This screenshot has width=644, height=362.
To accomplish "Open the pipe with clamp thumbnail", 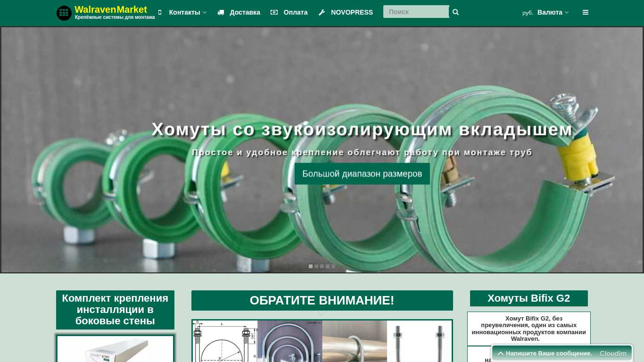I will coord(355,341).
